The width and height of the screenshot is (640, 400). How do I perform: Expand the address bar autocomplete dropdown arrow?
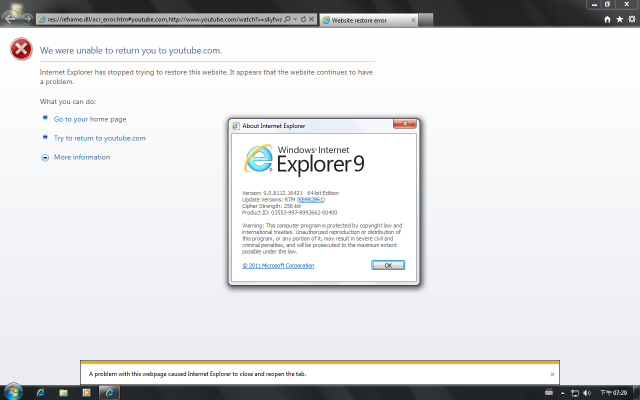[295, 19]
